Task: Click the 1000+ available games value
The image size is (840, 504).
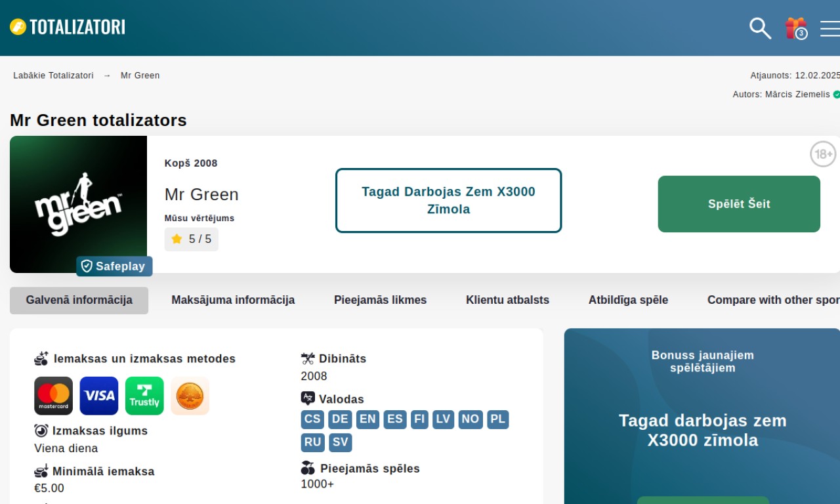Action: point(318,484)
